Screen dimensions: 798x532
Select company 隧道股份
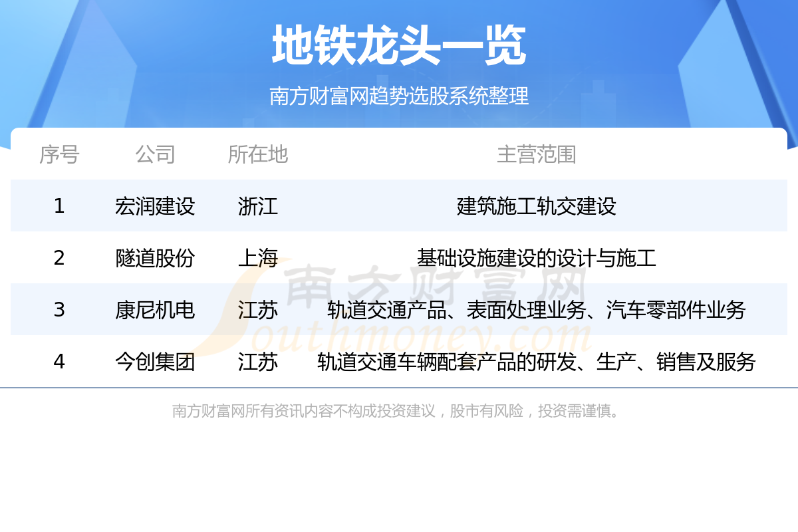pyautogui.click(x=155, y=258)
